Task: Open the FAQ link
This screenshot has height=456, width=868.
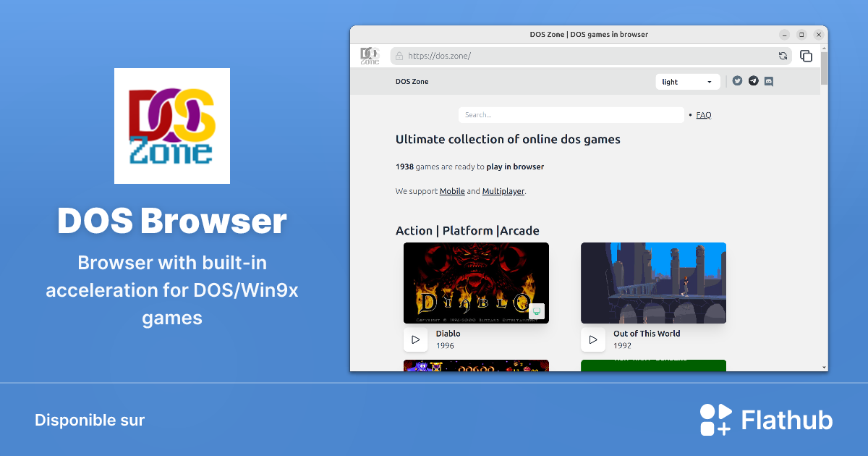Action: coord(702,114)
